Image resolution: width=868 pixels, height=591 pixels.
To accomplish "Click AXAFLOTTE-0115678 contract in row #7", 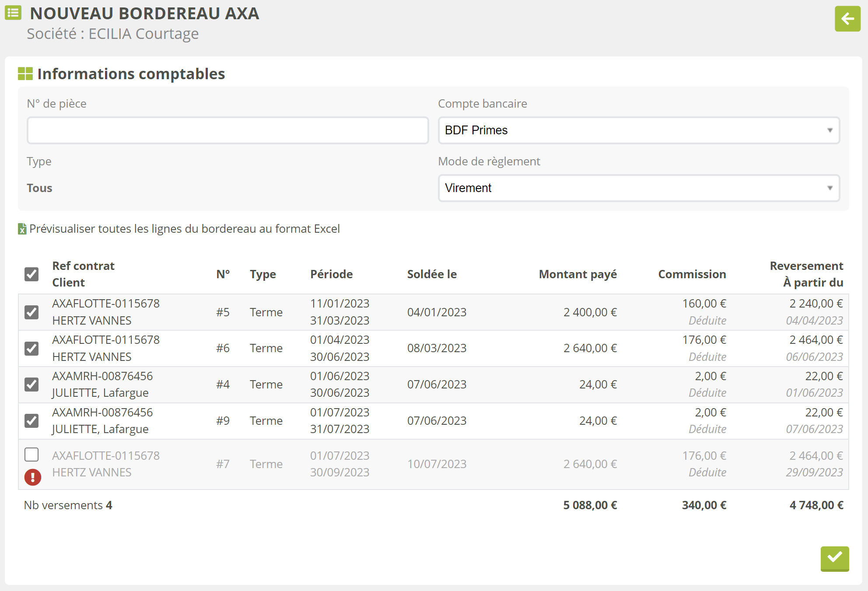I will (x=106, y=456).
